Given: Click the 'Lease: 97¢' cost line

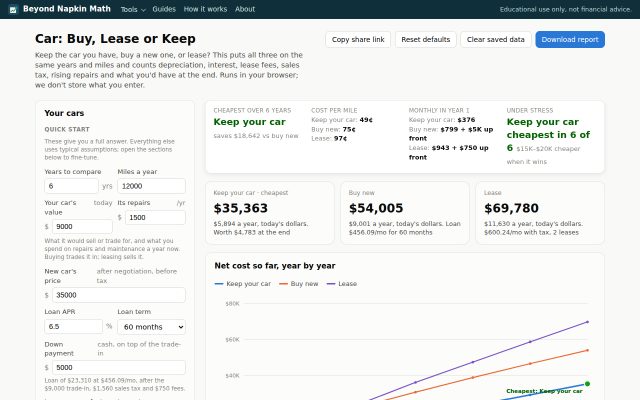Looking at the screenshot, I should coord(329,139).
